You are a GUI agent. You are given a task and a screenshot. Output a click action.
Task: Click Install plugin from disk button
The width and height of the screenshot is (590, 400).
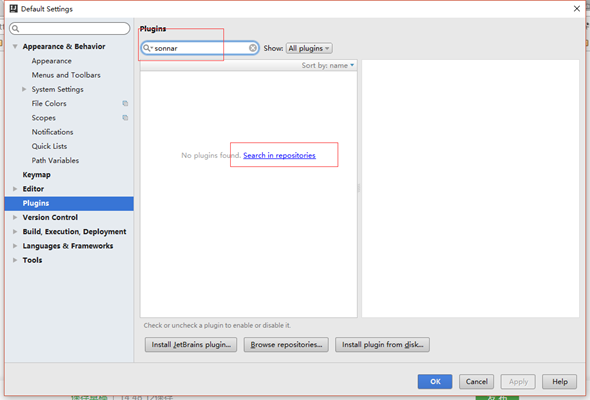coord(382,345)
